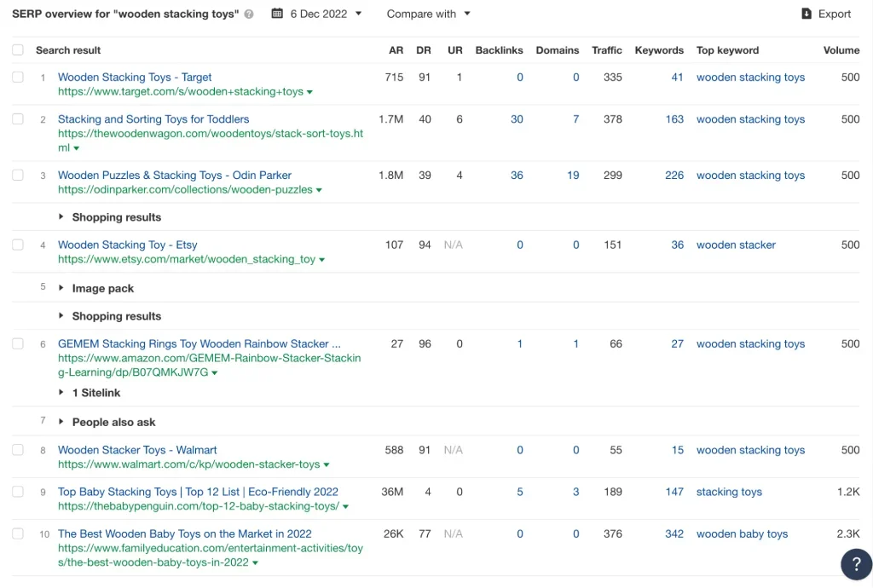This screenshot has height=588, width=873.
Task: Check the Wooden Stacking Toys - Target row
Action: click(17, 77)
